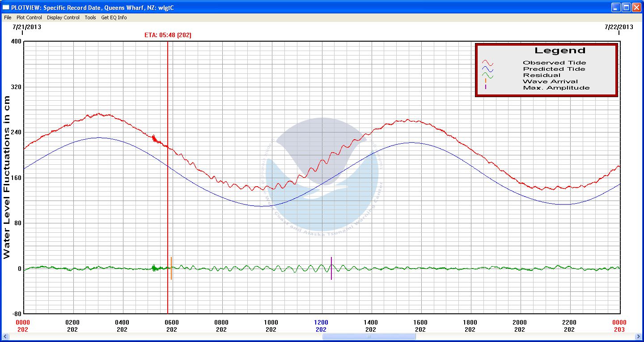
Task: Click the green Residual legend symbol
Action: [x=487, y=76]
